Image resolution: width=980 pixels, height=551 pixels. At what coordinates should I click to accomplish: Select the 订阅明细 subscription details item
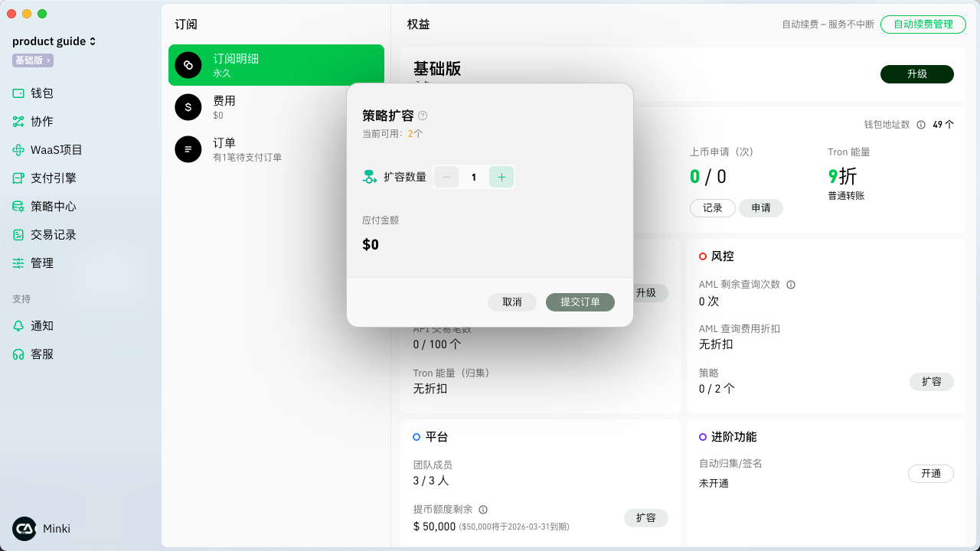[x=276, y=65]
